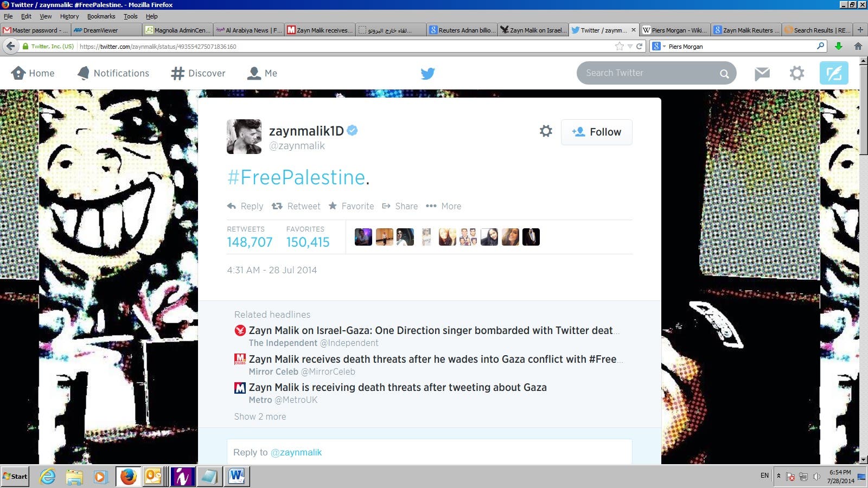Open the #FreePalestine hashtag link

pos(296,177)
